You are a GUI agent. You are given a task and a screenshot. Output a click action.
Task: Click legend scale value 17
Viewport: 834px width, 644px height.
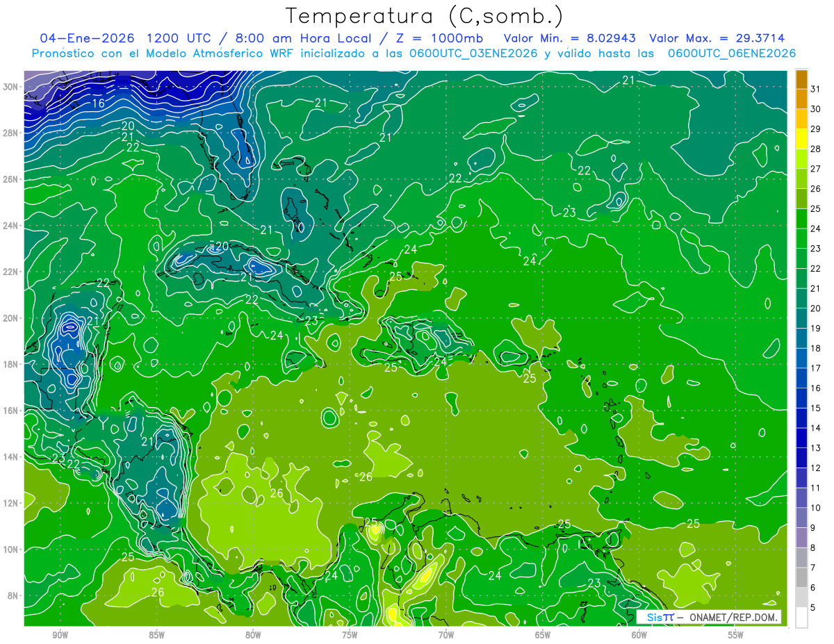(x=816, y=368)
